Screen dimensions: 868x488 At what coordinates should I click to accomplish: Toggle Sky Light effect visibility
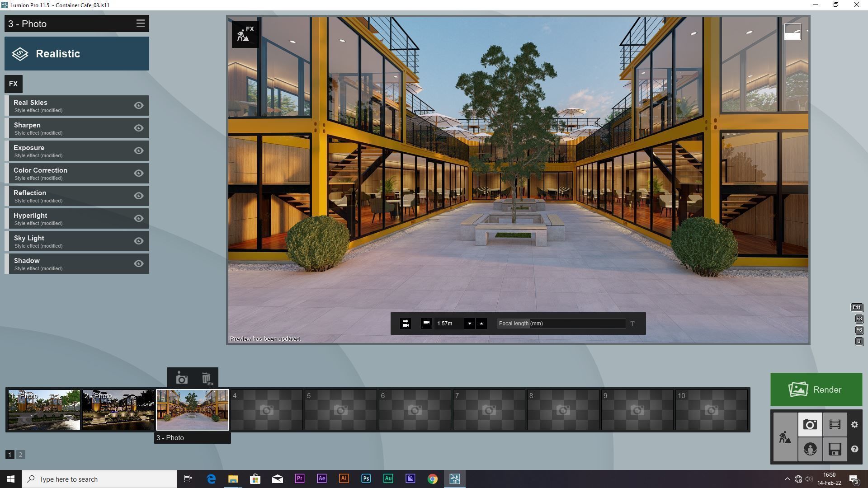[139, 241]
